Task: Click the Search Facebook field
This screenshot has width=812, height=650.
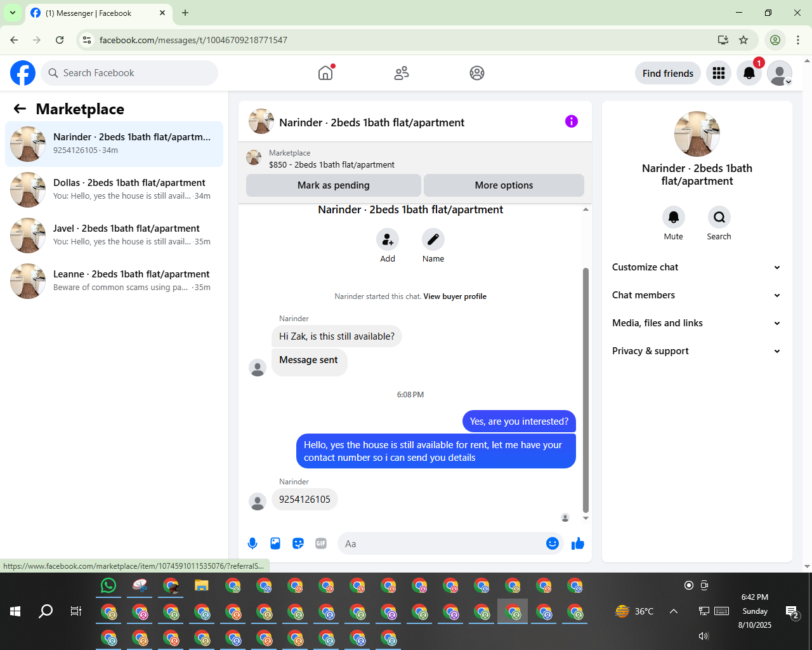Action: [129, 73]
